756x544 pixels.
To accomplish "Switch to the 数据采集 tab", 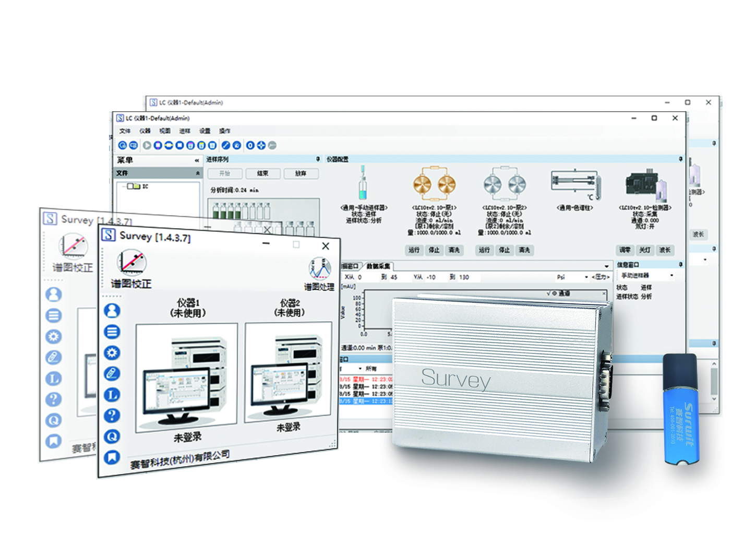I will [x=378, y=266].
